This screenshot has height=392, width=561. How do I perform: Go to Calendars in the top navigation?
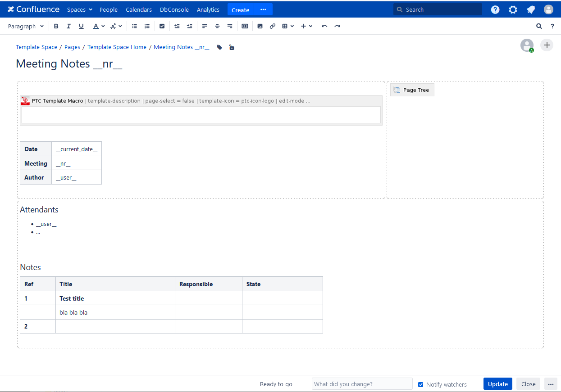[139, 9]
